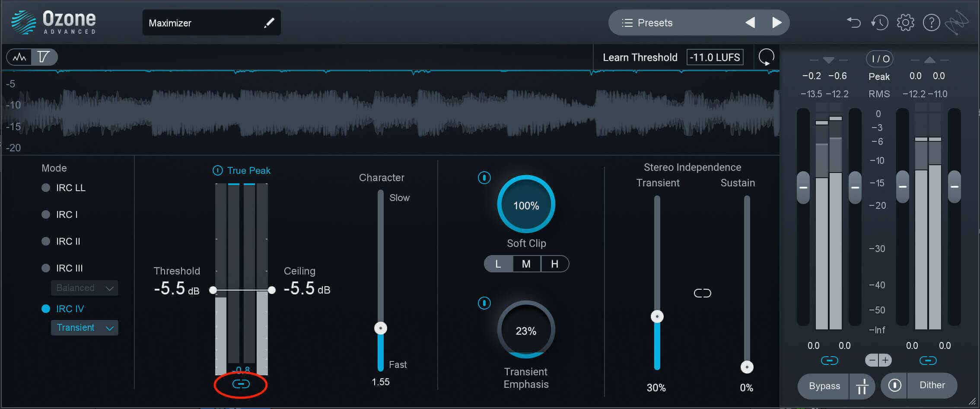This screenshot has height=409, width=980.
Task: Select the IRC I mode
Action: click(x=60, y=214)
